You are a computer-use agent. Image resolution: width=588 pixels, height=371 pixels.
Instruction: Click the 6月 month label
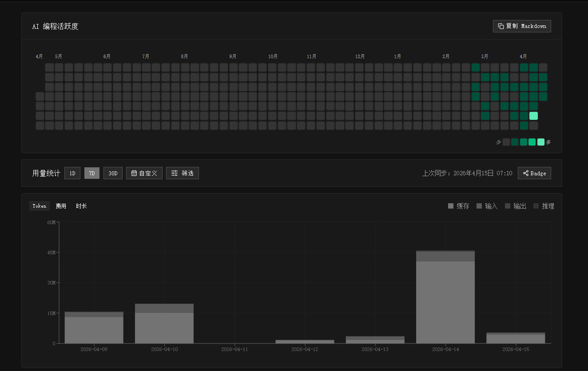click(107, 57)
